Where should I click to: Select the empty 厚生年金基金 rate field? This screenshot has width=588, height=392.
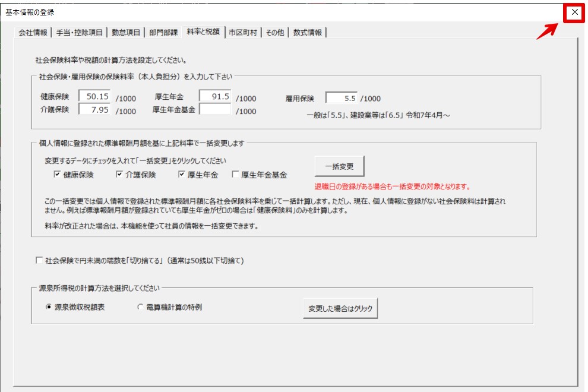215,109
